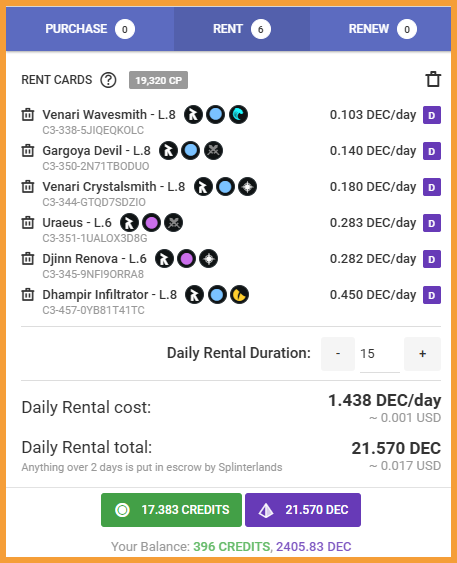
Task: Remove Gargoya Devil from rent list
Action: (28, 150)
